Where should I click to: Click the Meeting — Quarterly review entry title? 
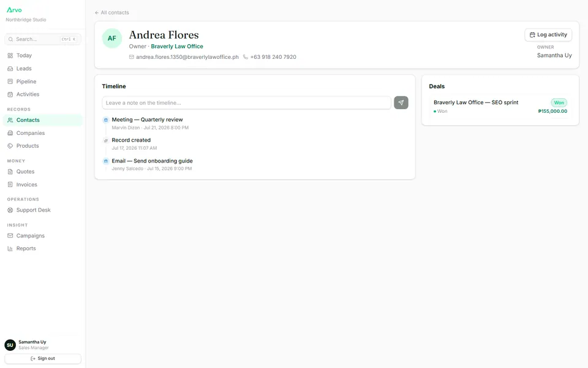[x=147, y=120]
